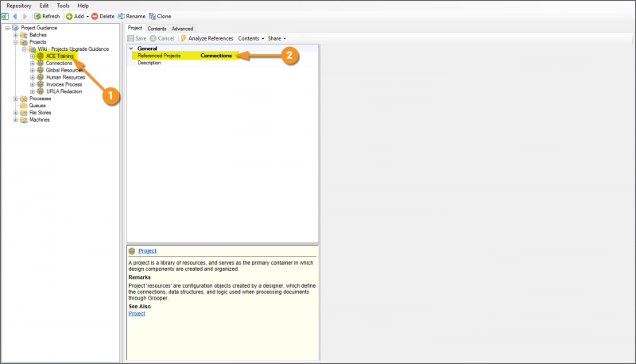Click the Global Resources project icon
Image resolution: width=636 pixels, height=364 pixels.
[x=41, y=70]
